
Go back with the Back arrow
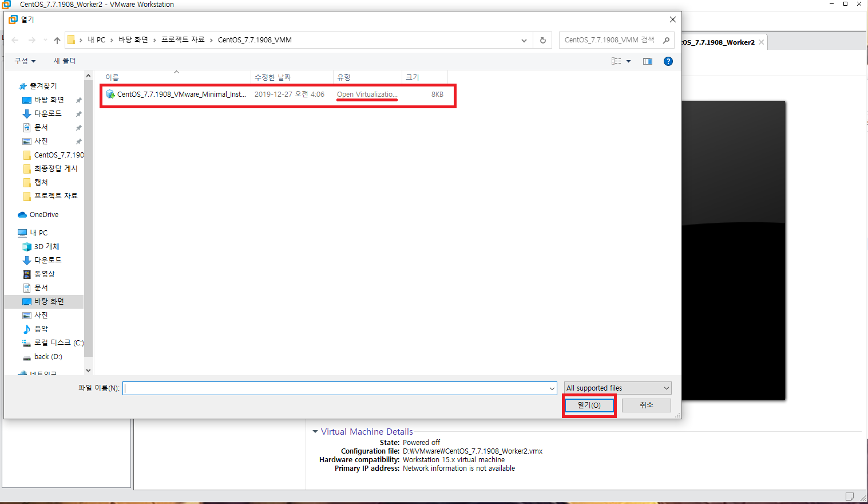point(15,40)
